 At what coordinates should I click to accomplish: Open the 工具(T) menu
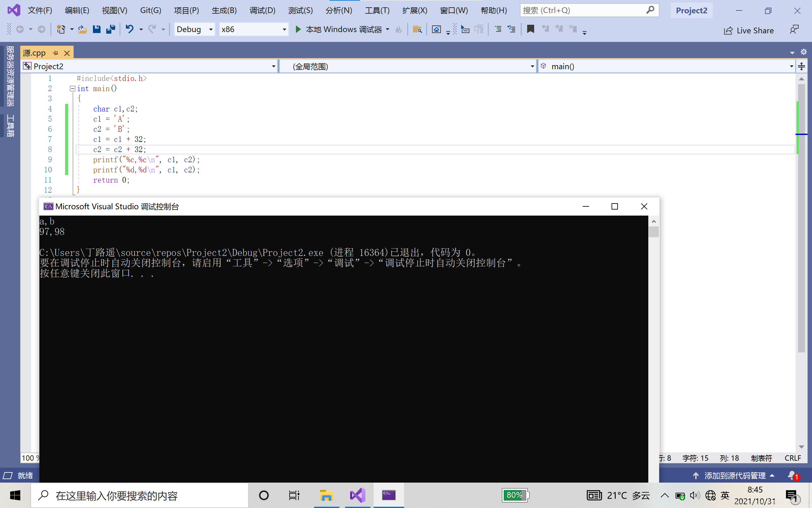pyautogui.click(x=377, y=10)
